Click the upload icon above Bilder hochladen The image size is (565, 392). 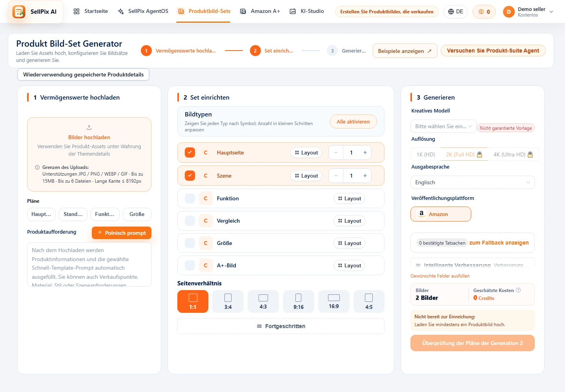click(x=89, y=127)
